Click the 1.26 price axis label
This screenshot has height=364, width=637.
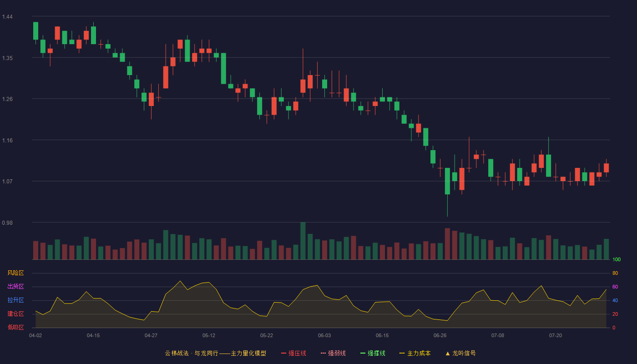[x=7, y=99]
